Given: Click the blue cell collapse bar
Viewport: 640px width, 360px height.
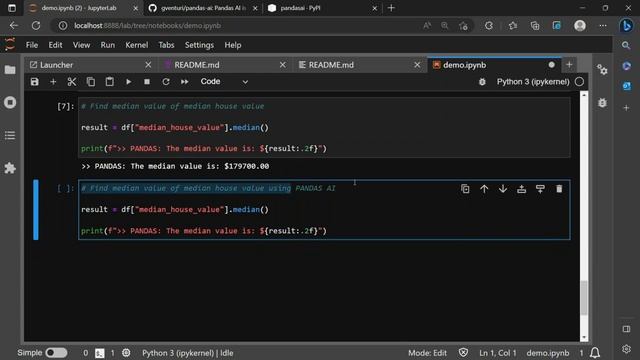Looking at the screenshot, I should [36, 209].
